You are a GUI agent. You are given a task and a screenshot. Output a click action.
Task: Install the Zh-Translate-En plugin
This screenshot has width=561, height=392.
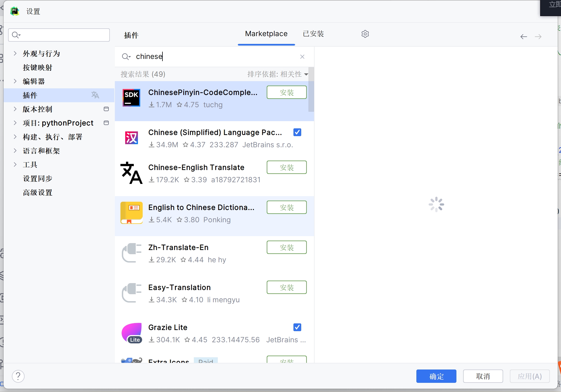286,247
